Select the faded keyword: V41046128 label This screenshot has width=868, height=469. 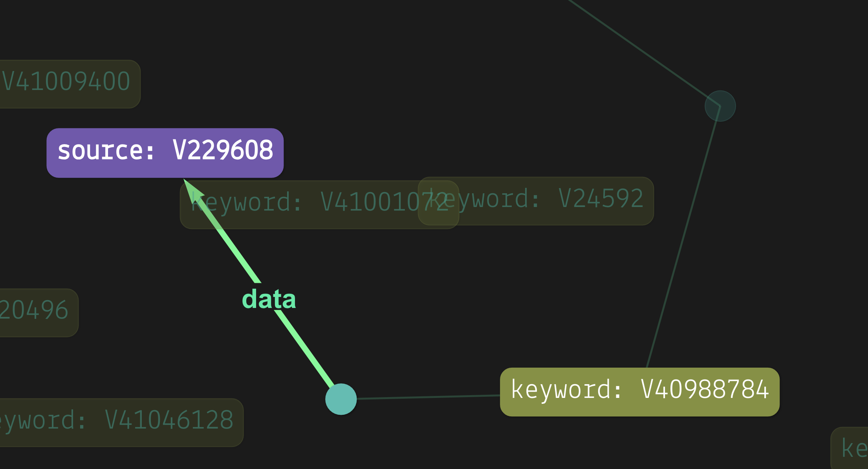[121, 423]
